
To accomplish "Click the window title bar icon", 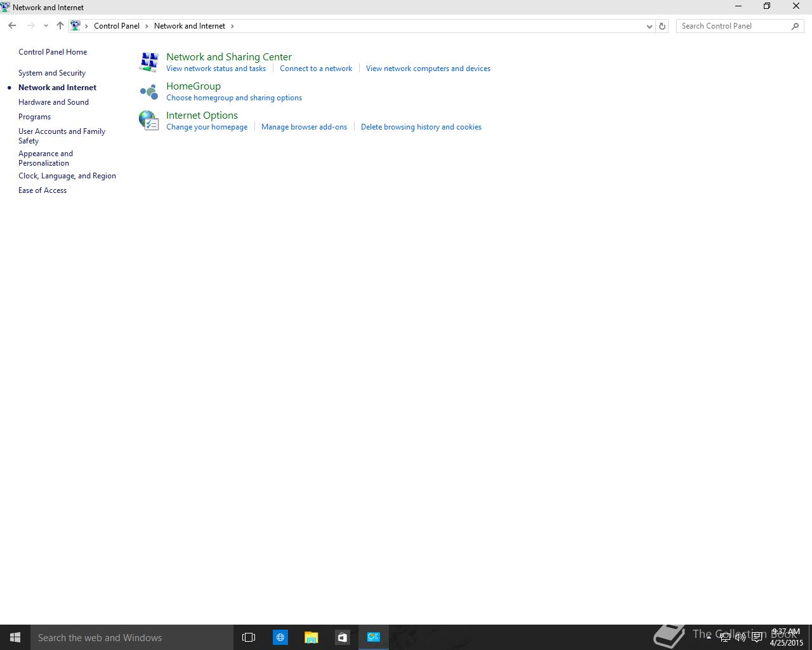I will 5,7.
